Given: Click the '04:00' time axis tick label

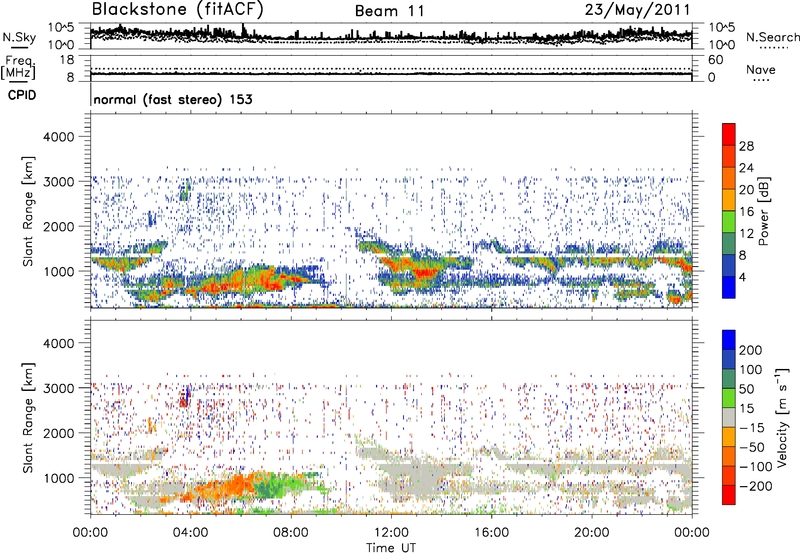Looking at the screenshot, I should (190, 533).
